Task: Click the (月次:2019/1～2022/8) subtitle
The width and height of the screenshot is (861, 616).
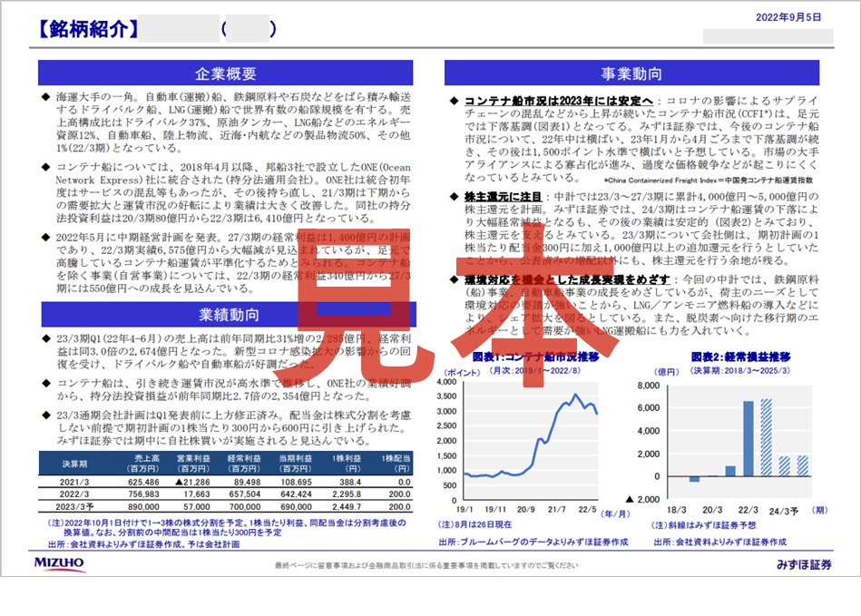Action: pos(534,370)
